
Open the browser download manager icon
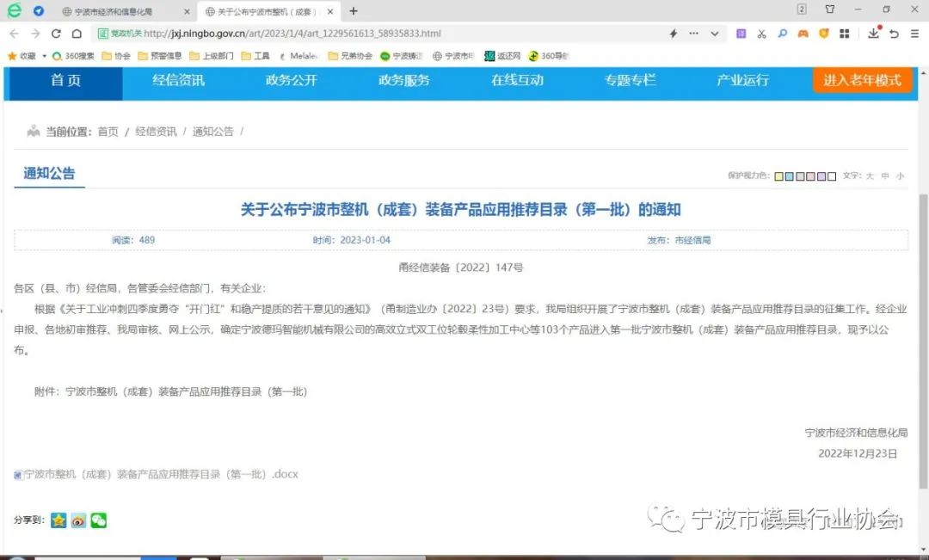click(874, 33)
